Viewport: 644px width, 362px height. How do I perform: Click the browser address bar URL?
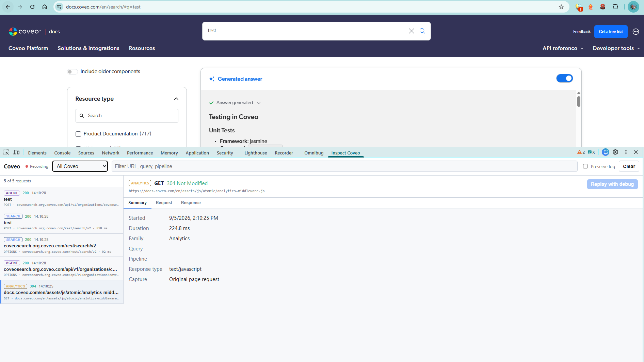tap(103, 7)
